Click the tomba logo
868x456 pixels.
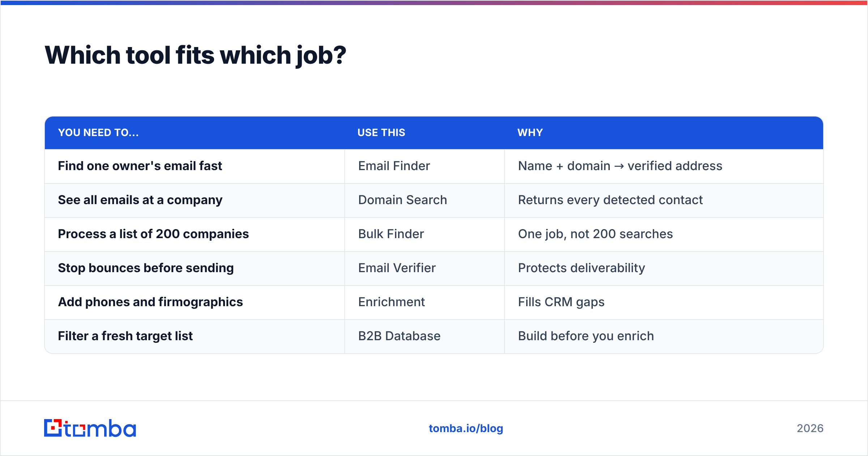tap(90, 428)
